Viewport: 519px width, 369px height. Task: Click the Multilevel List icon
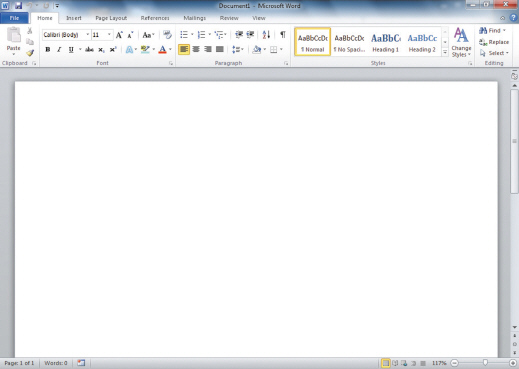[219, 34]
